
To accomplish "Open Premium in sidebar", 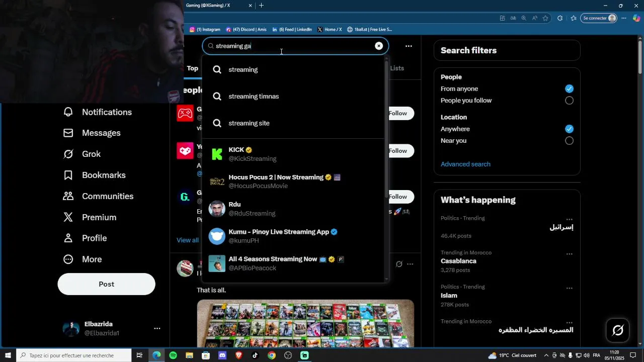I will [x=90, y=217].
